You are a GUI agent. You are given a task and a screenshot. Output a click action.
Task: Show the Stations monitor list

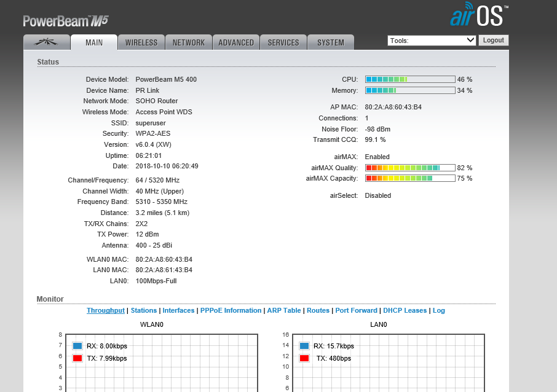[x=144, y=311]
